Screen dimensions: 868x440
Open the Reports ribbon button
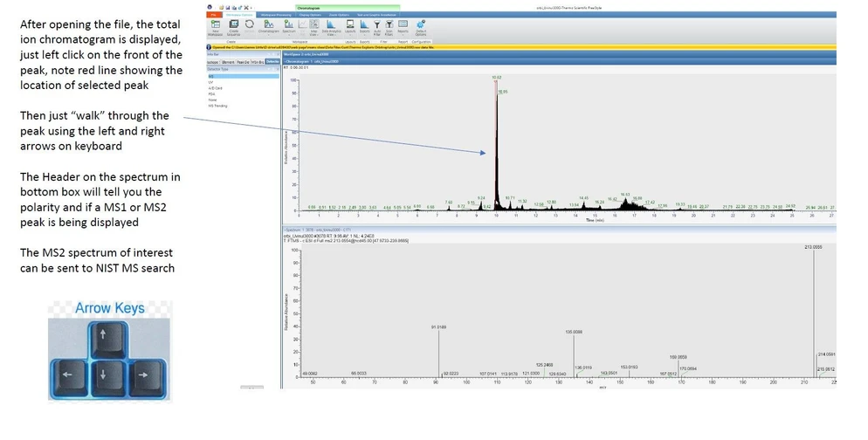403,28
